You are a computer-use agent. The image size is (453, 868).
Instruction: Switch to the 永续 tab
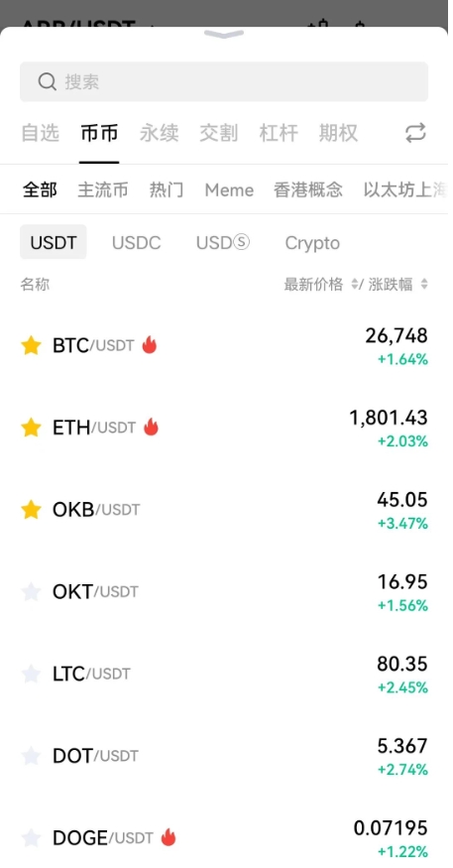point(160,133)
